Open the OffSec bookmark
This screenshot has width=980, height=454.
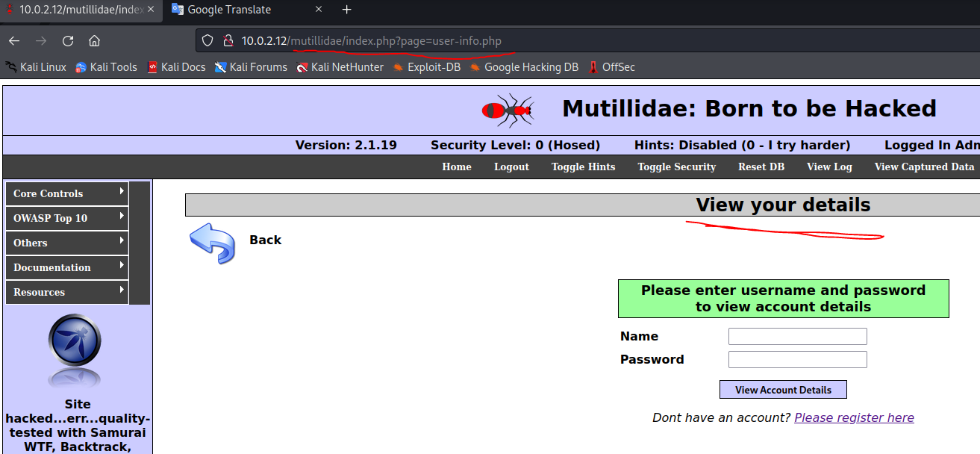(x=612, y=67)
